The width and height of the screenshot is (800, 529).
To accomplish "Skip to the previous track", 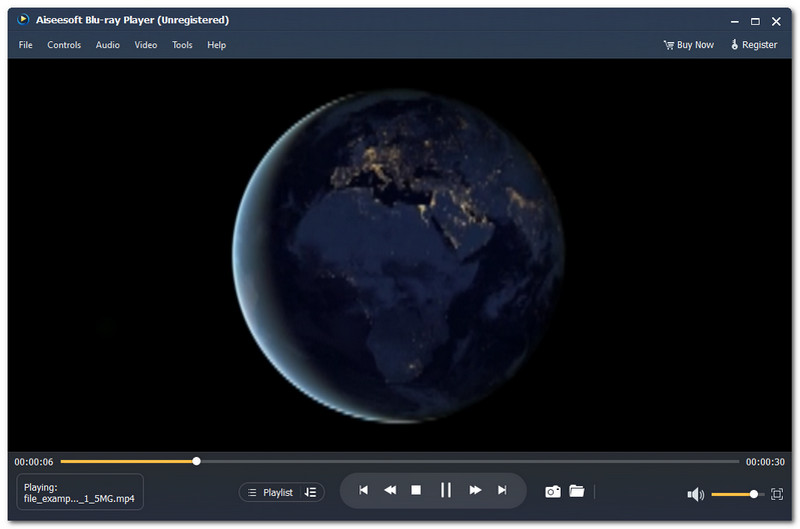I will click(363, 490).
